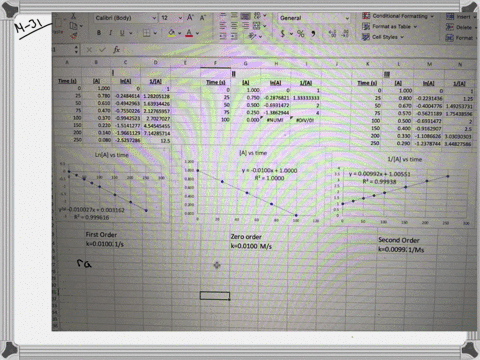Expand the borders options arrow
The width and height of the screenshot is (480, 360).
pos(155,33)
